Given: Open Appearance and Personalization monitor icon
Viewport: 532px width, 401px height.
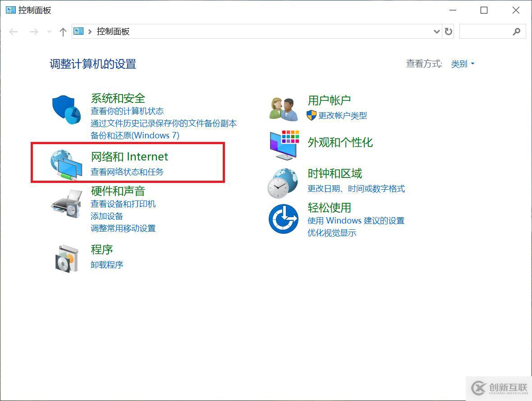Looking at the screenshot, I should tap(284, 145).
